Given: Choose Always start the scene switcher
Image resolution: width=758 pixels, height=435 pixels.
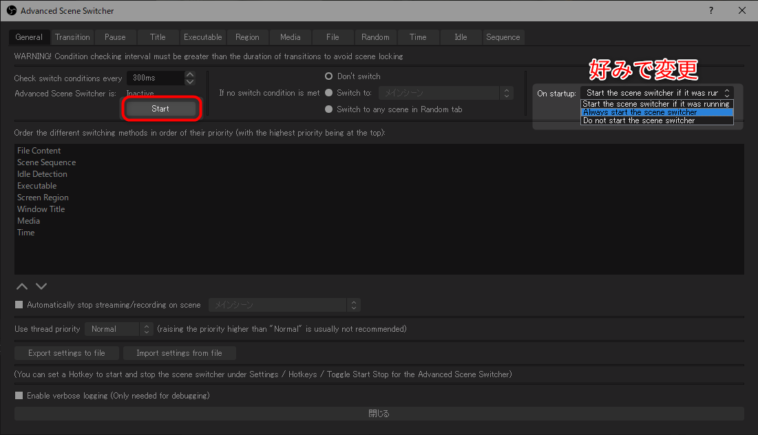Looking at the screenshot, I should 656,112.
